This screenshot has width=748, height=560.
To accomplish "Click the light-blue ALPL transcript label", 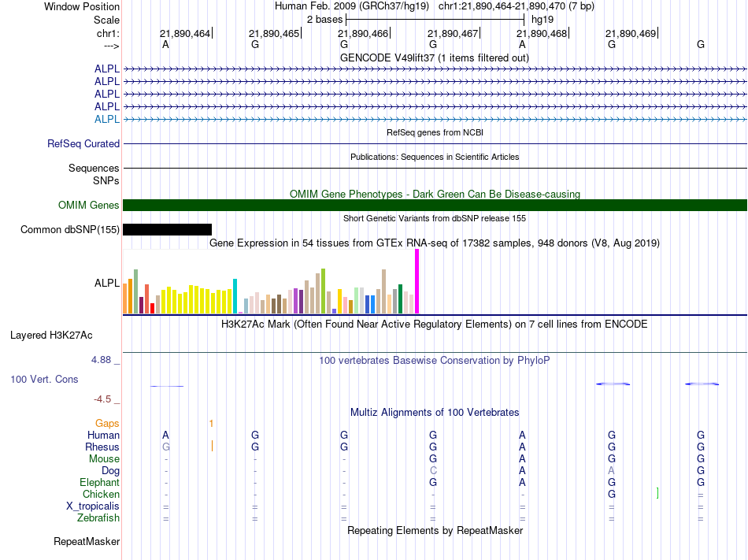I will [106, 119].
